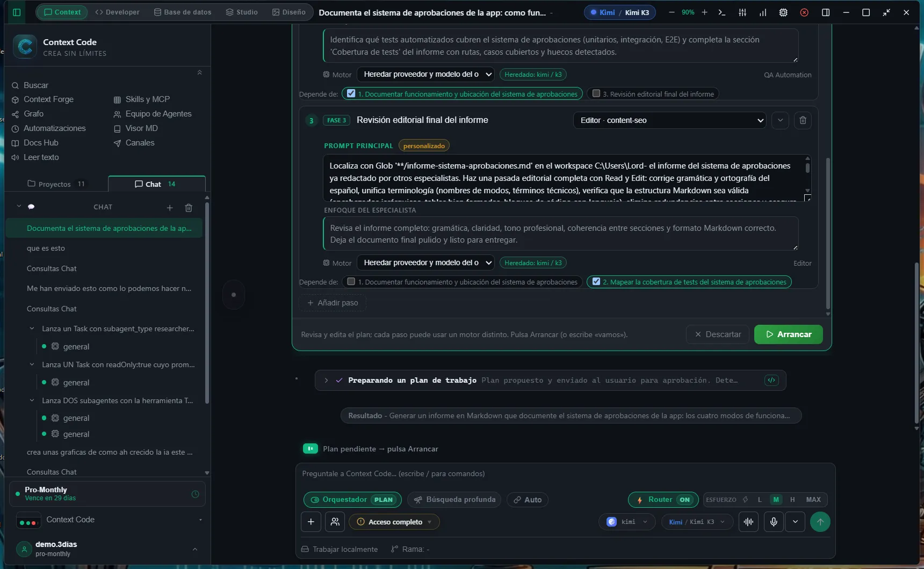Click the Pro-Monthly refresh clock icon
The height and width of the screenshot is (569, 924).
point(195,494)
